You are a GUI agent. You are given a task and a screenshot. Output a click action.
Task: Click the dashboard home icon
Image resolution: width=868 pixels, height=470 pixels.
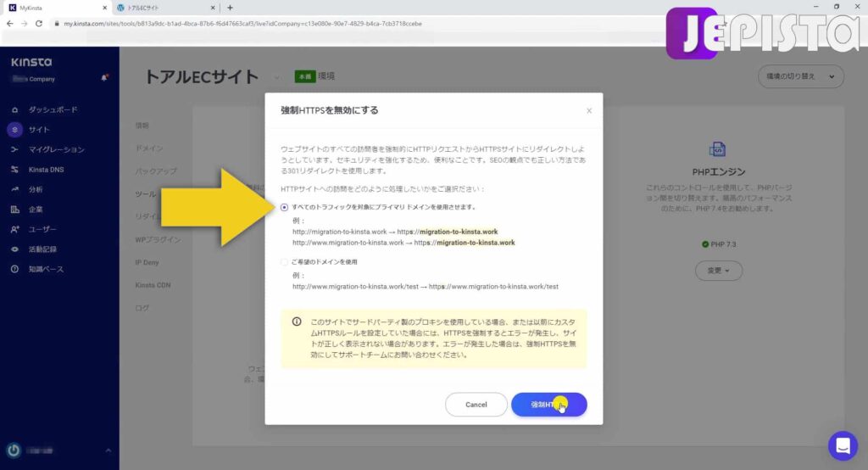(x=15, y=109)
